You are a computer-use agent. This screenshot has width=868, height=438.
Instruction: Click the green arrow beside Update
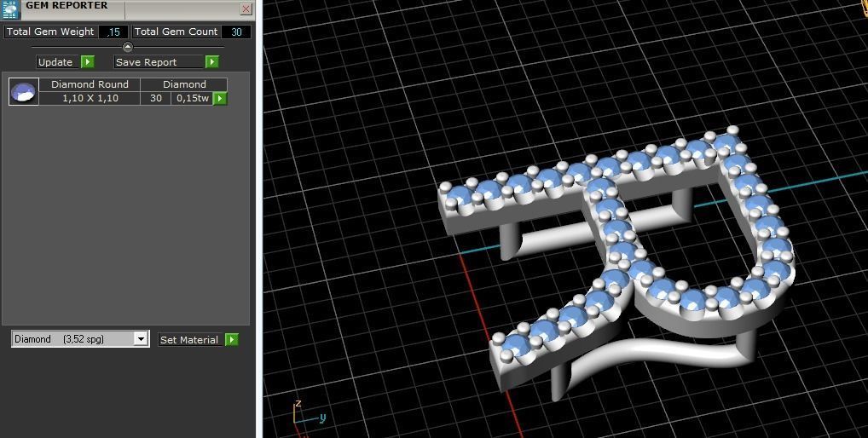pos(88,62)
